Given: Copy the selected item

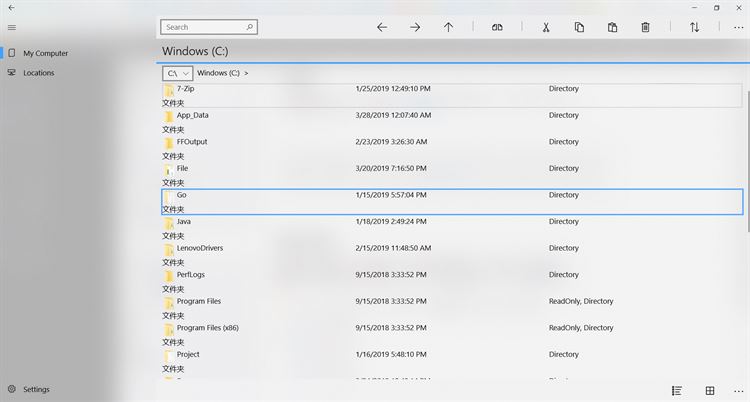Looking at the screenshot, I should [579, 27].
